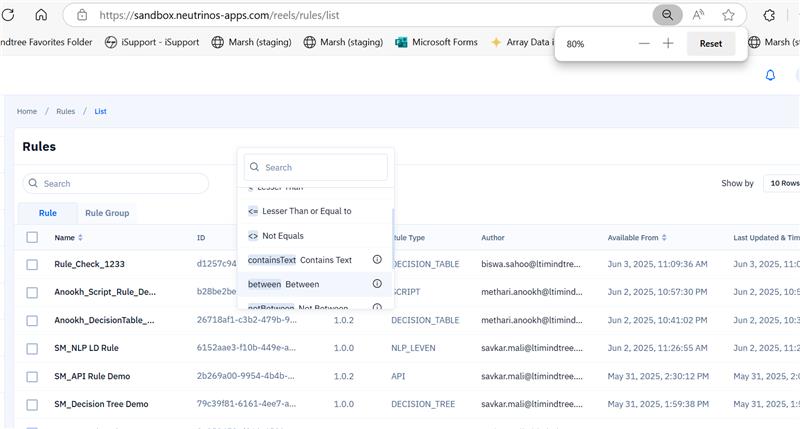Image resolution: width=800 pixels, height=429 pixels.
Task: Focus the Rules search field
Action: (116, 184)
